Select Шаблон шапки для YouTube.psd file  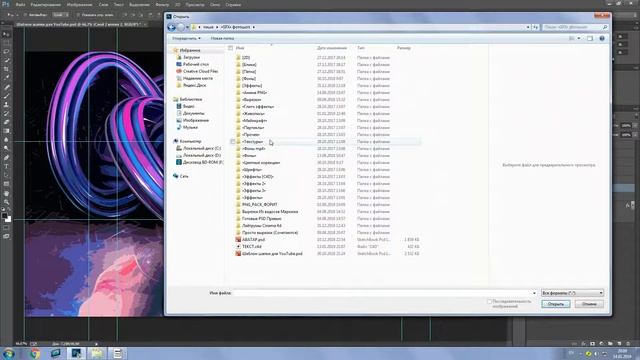tap(272, 253)
